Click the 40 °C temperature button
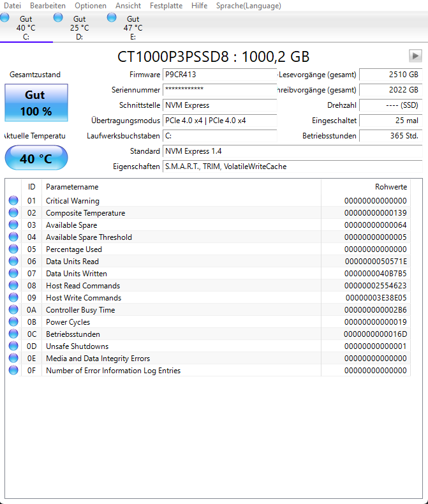The image size is (428, 504). point(36,158)
